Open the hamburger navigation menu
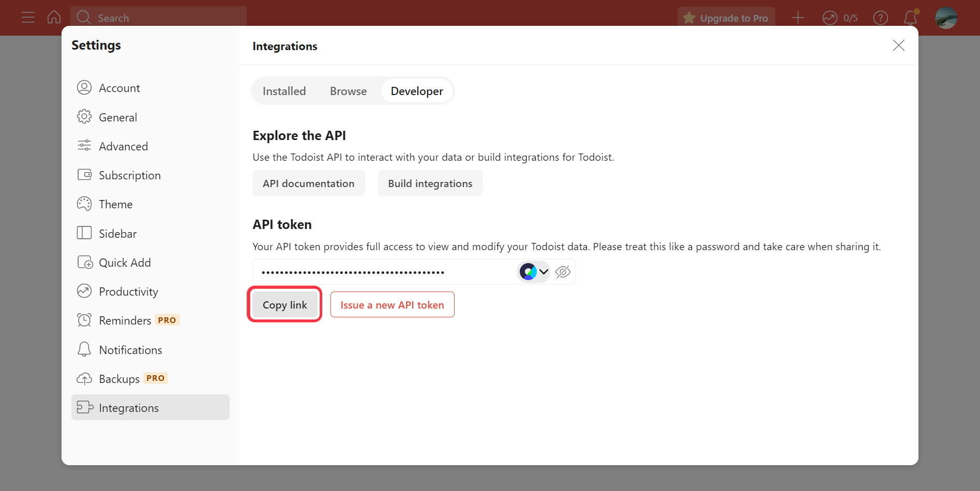This screenshot has width=980, height=491. [28, 17]
